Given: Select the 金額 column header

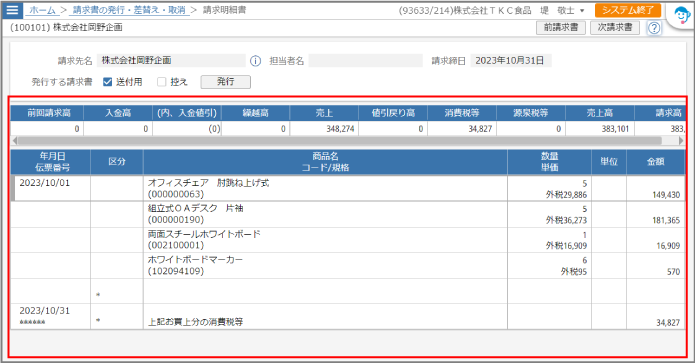Looking at the screenshot, I should (x=656, y=162).
